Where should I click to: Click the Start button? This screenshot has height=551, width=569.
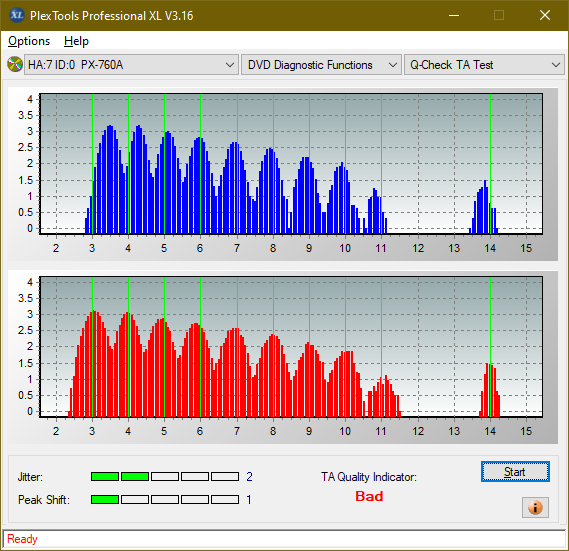pyautogui.click(x=515, y=472)
